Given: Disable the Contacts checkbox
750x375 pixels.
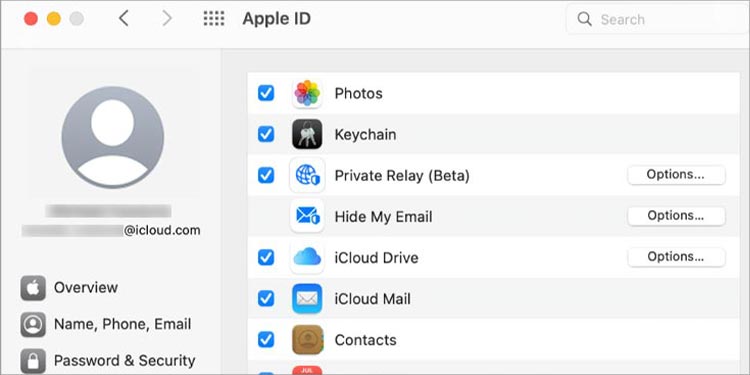Looking at the screenshot, I should tap(266, 340).
